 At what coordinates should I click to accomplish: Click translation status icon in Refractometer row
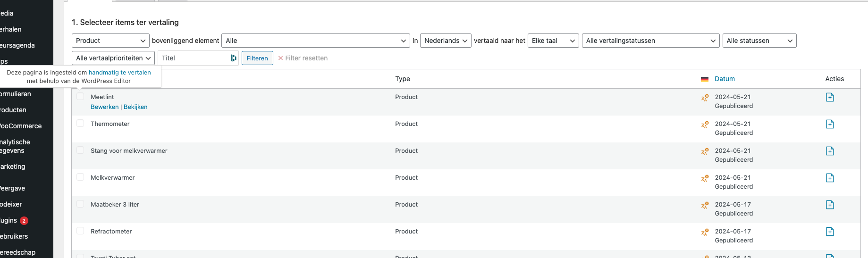point(705,232)
